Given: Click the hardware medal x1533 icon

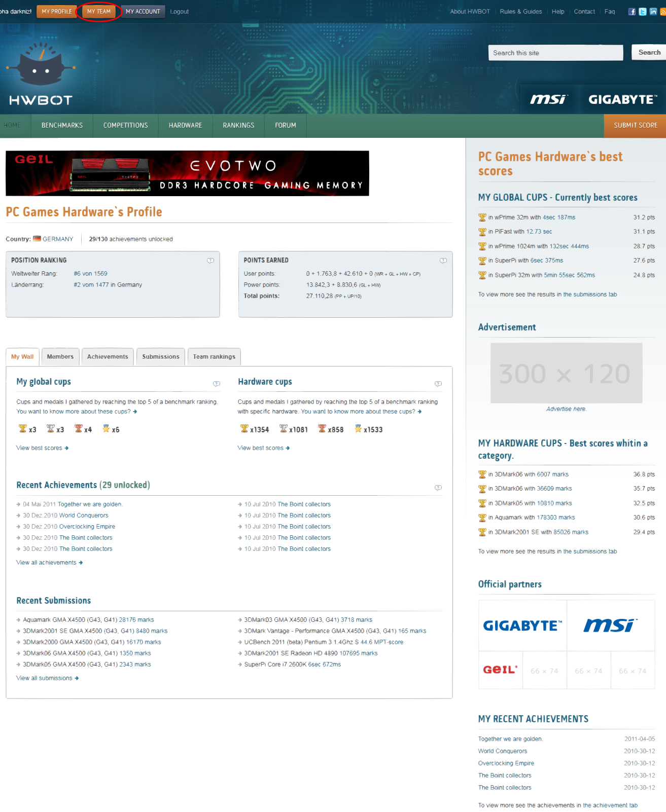Looking at the screenshot, I should [x=358, y=429].
